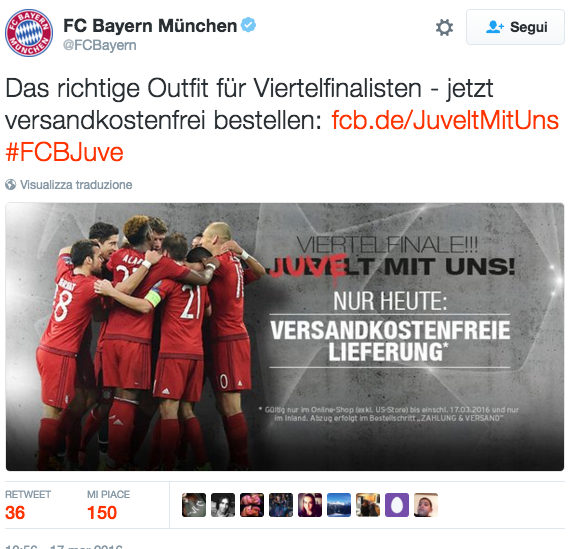Open the @FCBayern handle link
Screen dimensions: 586x549
[100, 45]
